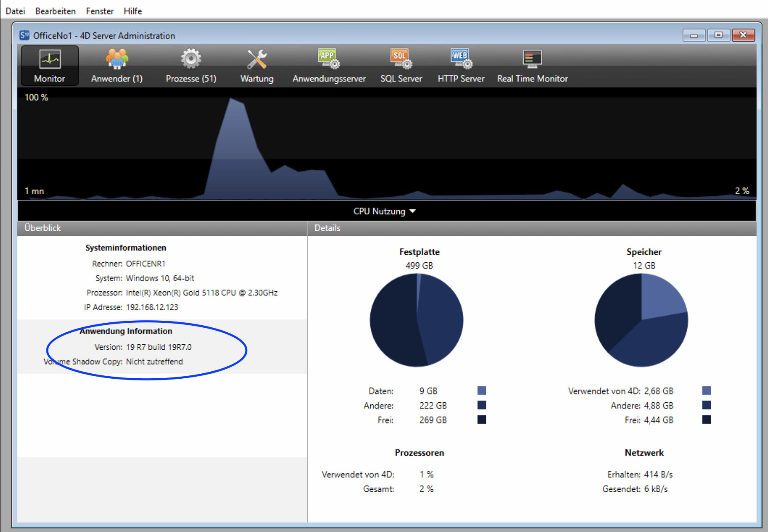The height and width of the screenshot is (532, 768).
Task: Click the Gesamt 2 % processor value
Action: point(426,488)
